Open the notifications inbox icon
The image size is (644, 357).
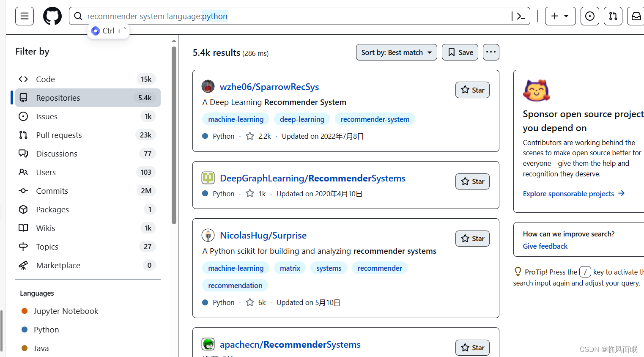coord(636,16)
